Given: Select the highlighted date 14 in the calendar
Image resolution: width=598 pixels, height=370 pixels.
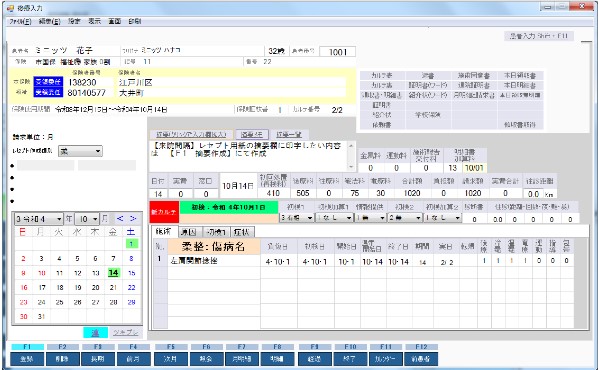Looking at the screenshot, I should [x=113, y=273].
